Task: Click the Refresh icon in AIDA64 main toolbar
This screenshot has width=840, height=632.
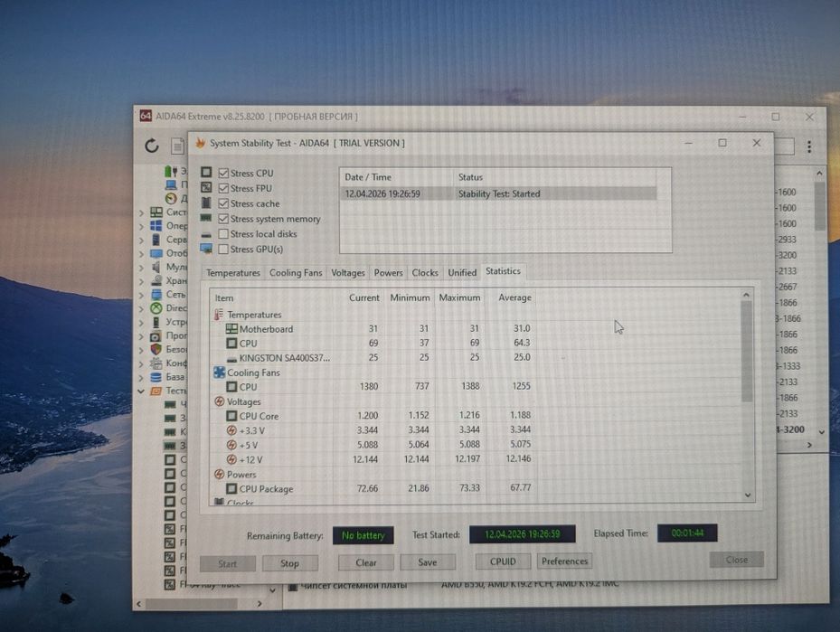Action: click(152, 146)
